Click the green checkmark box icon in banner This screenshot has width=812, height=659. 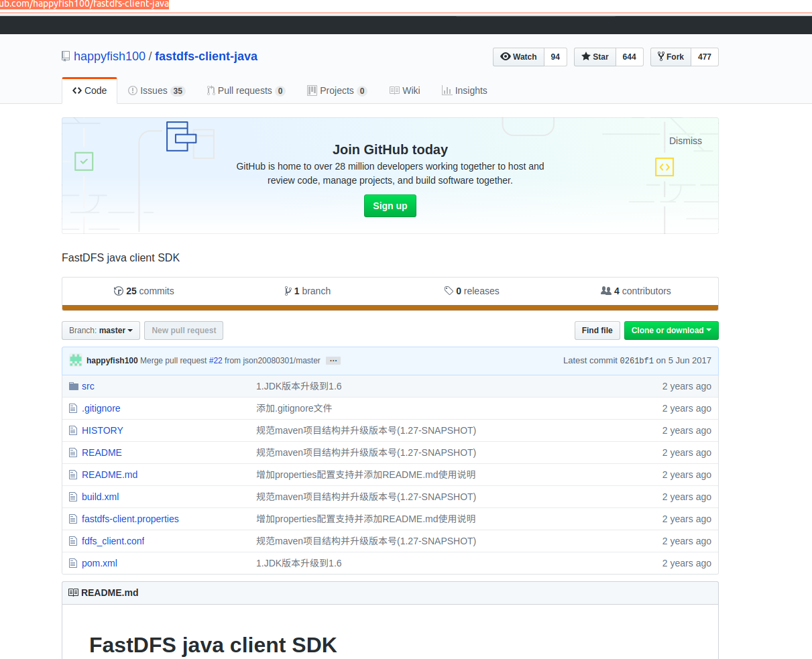pos(84,161)
